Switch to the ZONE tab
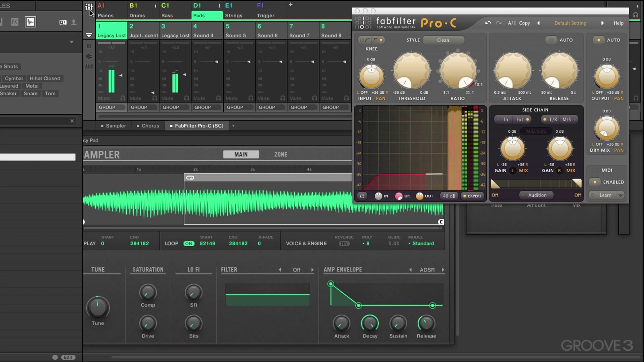 click(281, 154)
